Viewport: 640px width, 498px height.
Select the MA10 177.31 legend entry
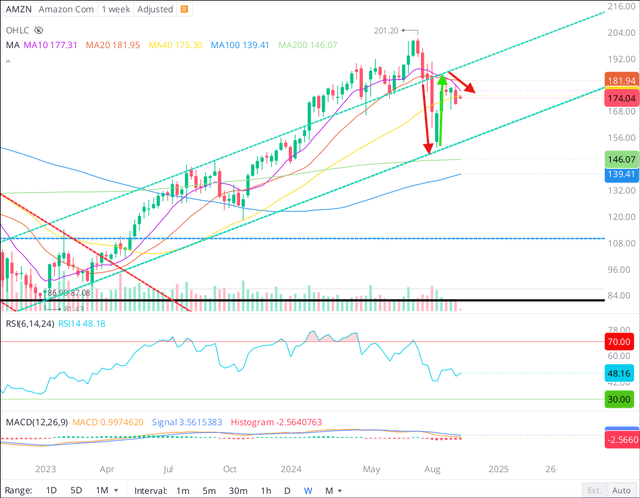50,45
